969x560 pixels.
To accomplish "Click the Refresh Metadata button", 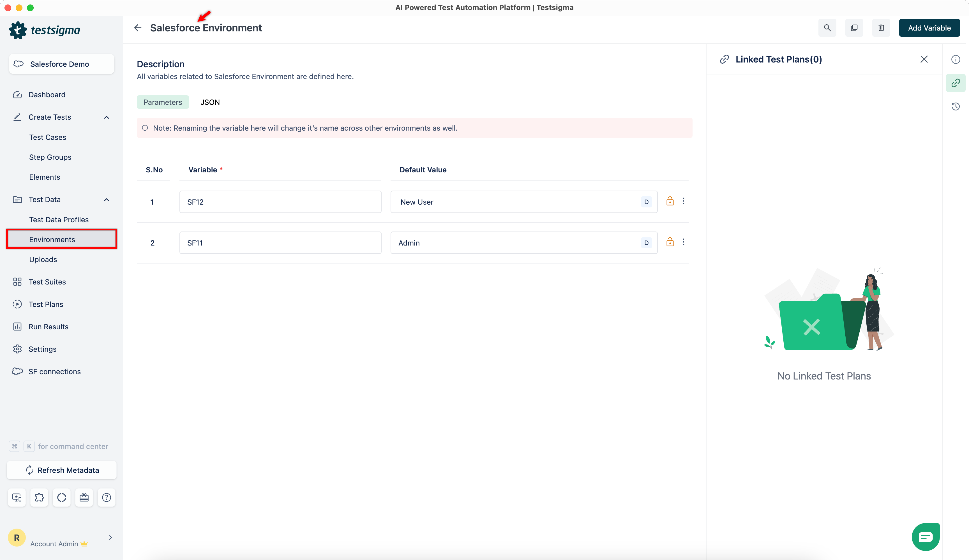I will click(x=61, y=470).
